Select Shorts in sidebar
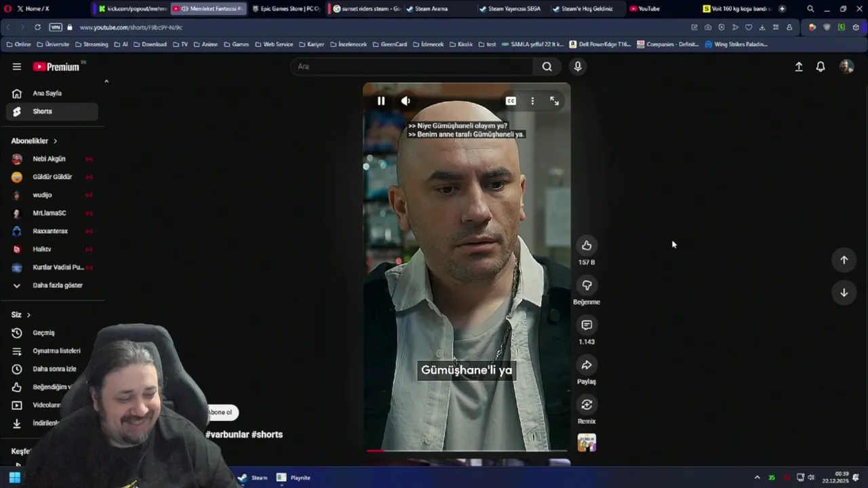The image size is (868, 488). pos(52,111)
